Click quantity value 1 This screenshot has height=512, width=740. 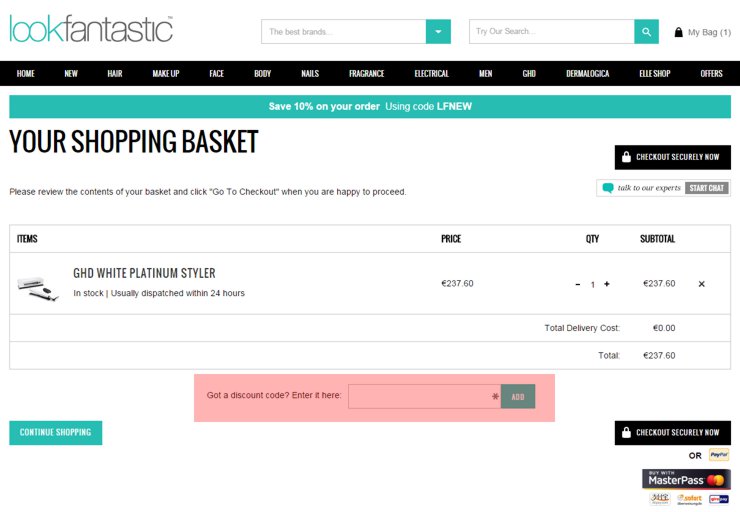593,285
